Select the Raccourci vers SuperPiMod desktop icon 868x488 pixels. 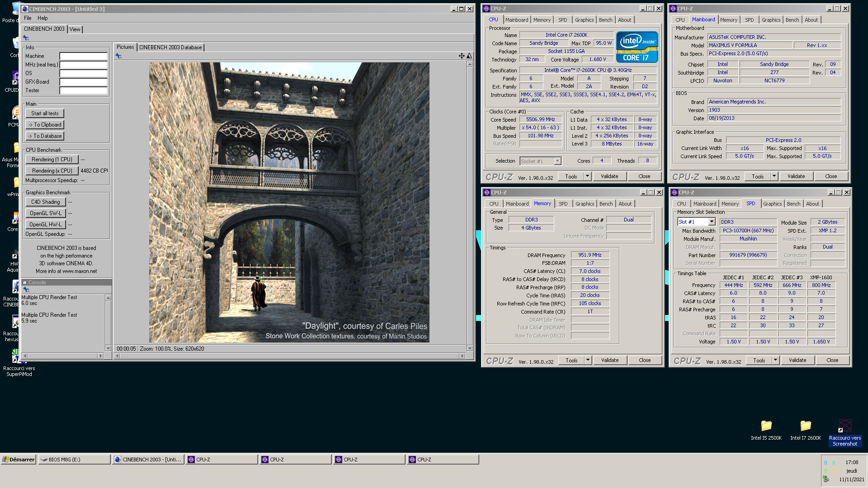tap(19, 363)
